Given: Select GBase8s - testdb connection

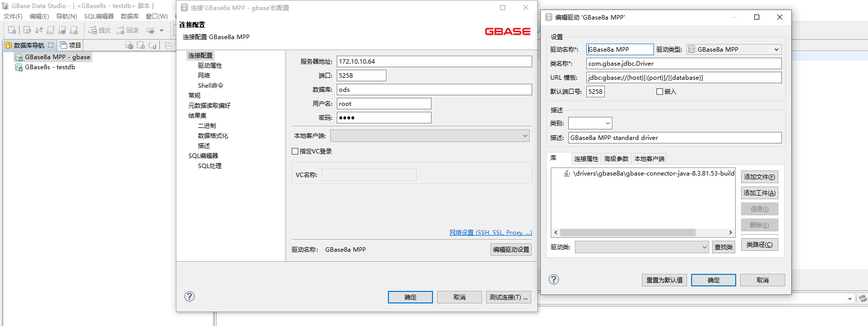Looking at the screenshot, I should (45, 67).
